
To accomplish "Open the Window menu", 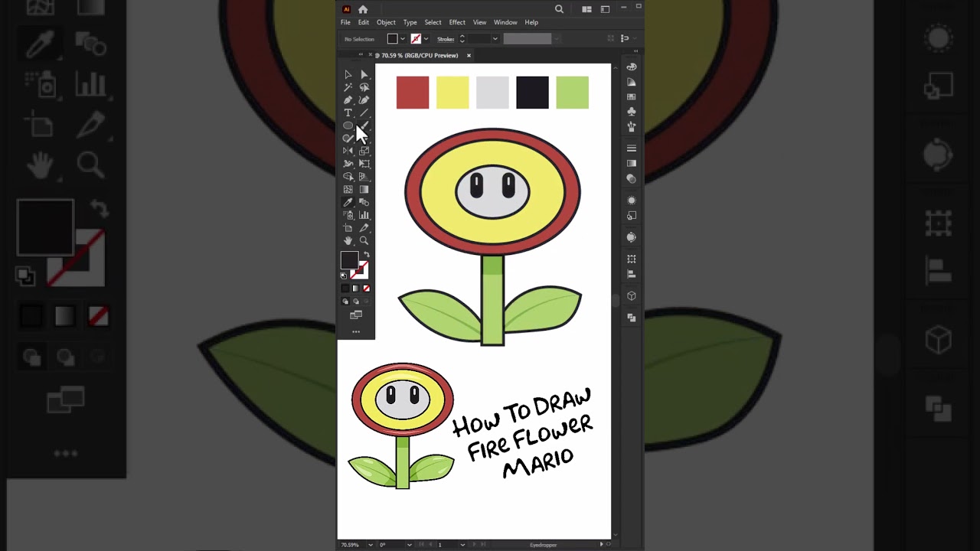I will click(505, 22).
